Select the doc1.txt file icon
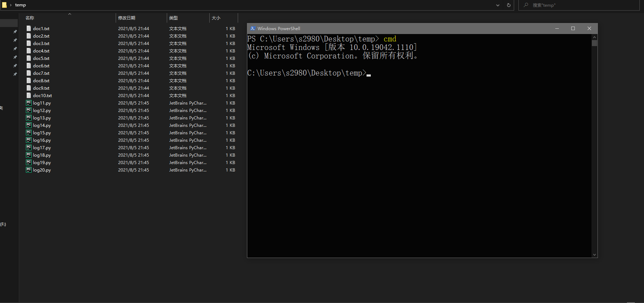 tap(29, 28)
